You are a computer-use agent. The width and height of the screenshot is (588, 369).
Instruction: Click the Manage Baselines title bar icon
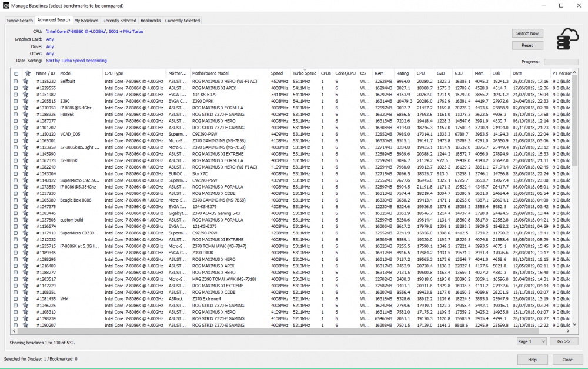6,5
